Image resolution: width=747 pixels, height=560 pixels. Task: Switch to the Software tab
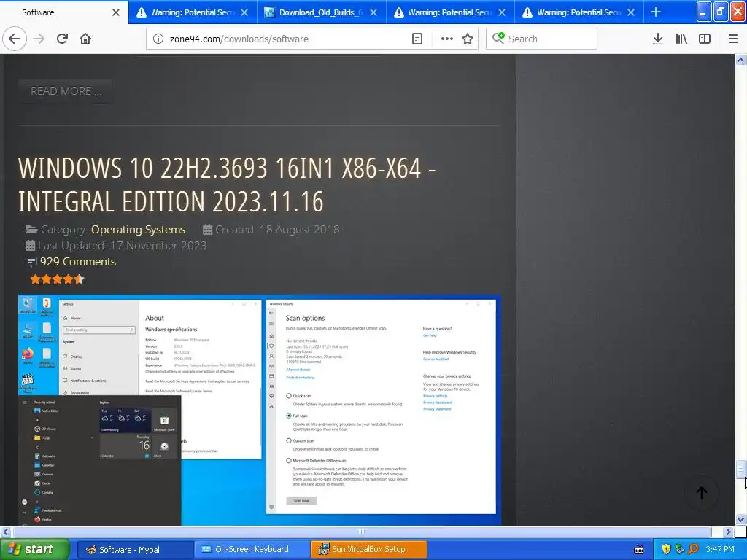[x=64, y=12]
